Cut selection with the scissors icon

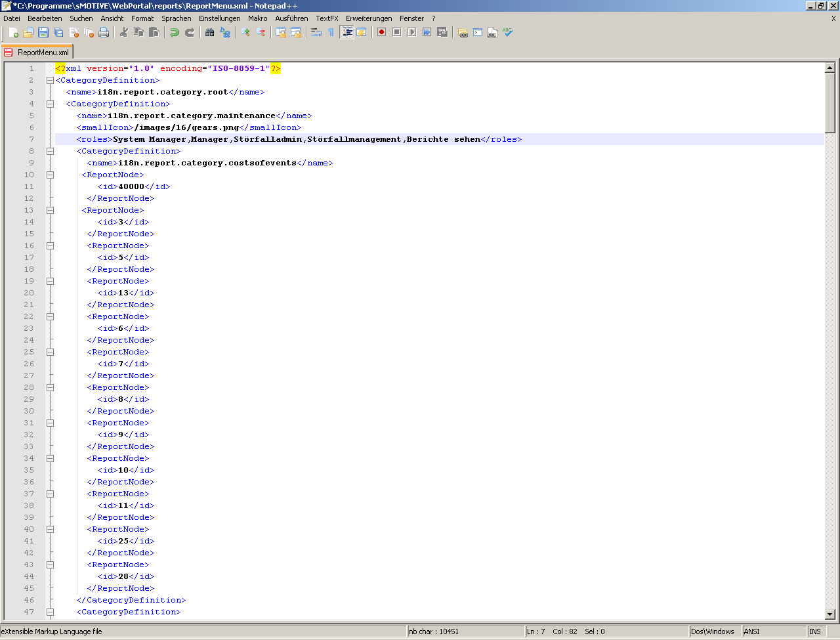pyautogui.click(x=124, y=32)
